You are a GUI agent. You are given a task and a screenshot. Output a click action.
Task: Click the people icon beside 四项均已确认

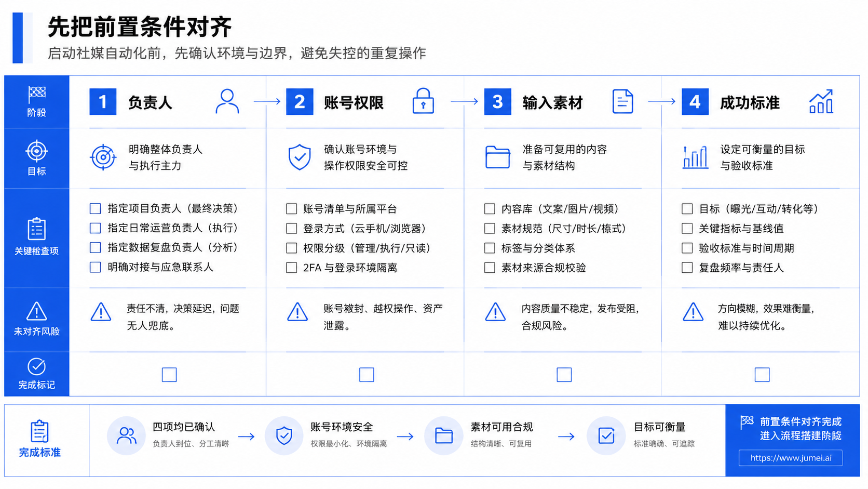coord(126,435)
